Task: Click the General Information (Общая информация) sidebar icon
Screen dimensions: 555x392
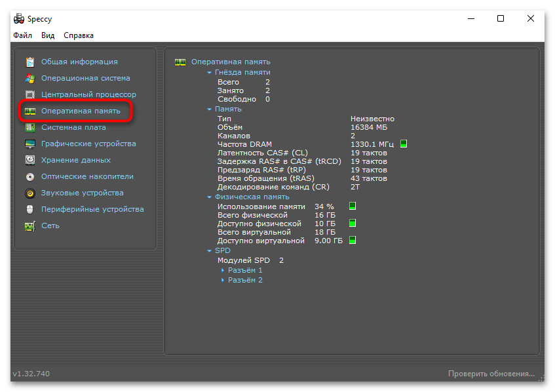Action: (30, 62)
